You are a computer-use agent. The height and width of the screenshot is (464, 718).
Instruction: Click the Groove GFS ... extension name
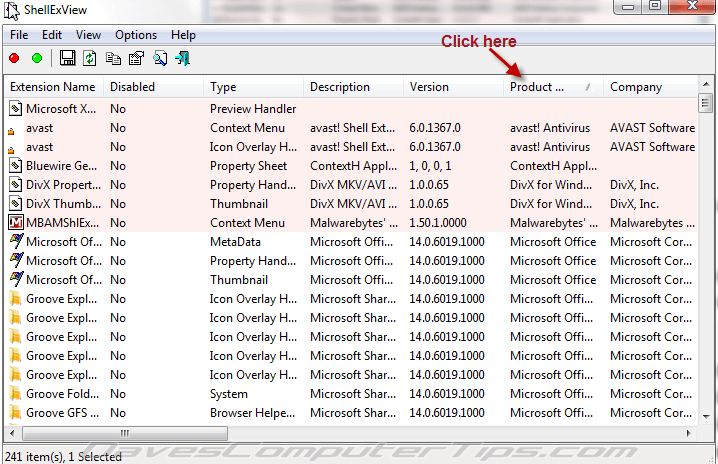(x=62, y=413)
